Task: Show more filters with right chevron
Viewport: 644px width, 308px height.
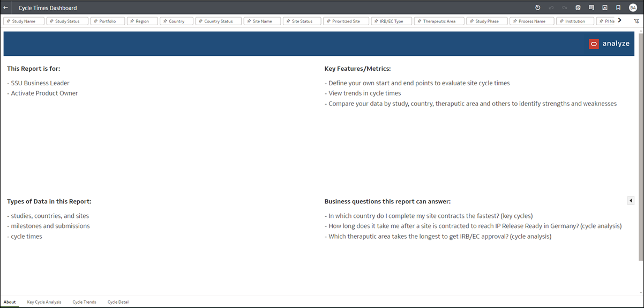Action: 620,20
